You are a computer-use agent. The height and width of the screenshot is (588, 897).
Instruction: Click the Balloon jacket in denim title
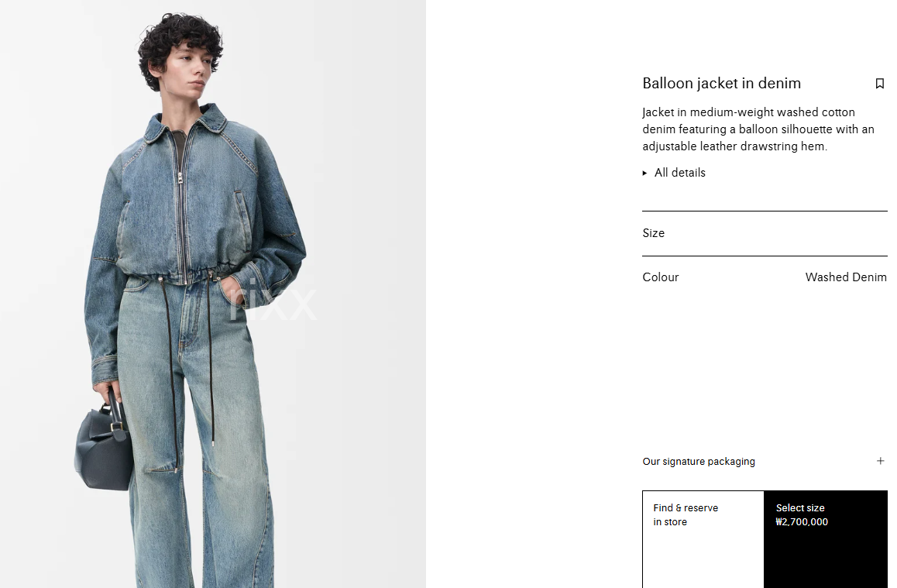pos(721,84)
